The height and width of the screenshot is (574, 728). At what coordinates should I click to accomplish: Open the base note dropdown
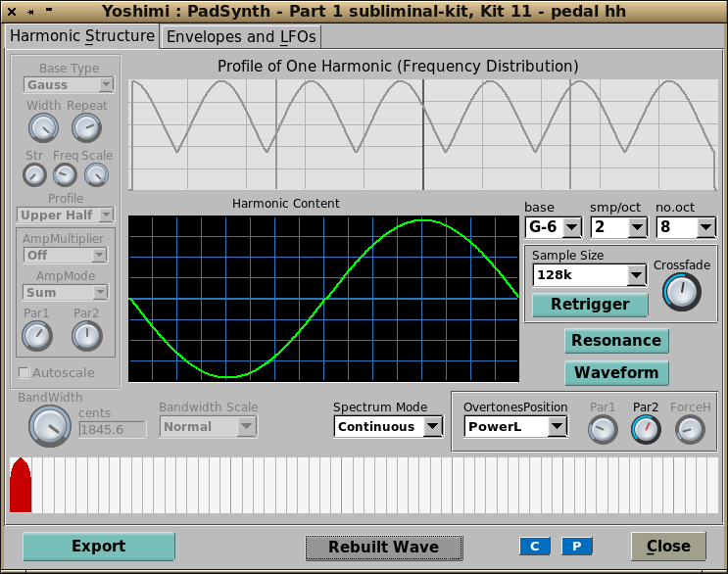(x=554, y=227)
